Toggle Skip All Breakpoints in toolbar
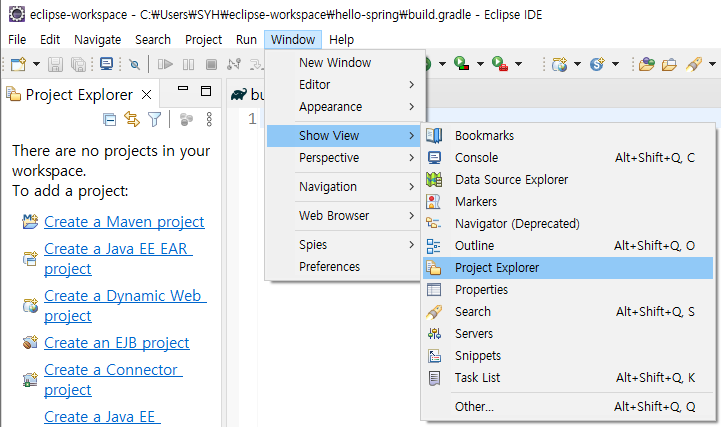This screenshot has height=427, width=721. point(134,64)
